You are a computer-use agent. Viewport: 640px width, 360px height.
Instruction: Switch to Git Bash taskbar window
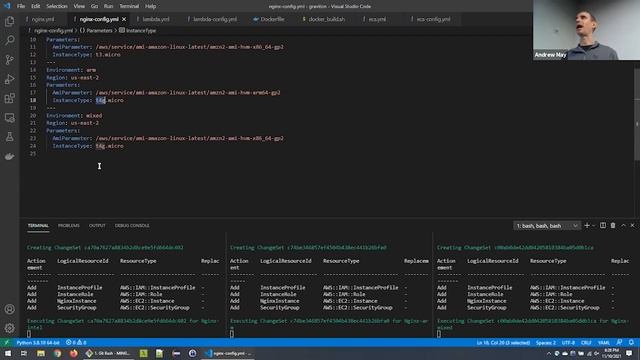coord(109,353)
